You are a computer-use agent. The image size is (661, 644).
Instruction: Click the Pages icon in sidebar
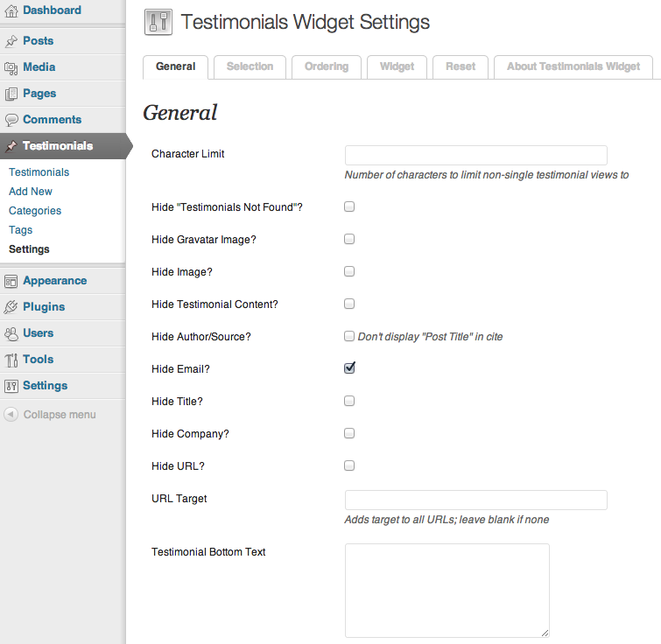tap(11, 94)
